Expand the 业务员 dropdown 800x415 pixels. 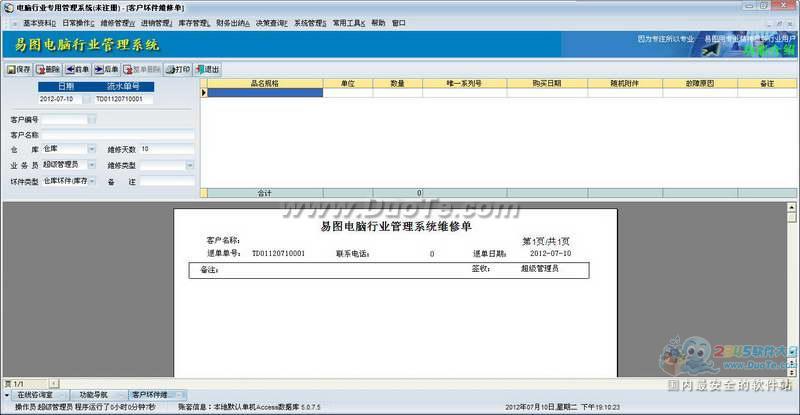tap(92, 165)
